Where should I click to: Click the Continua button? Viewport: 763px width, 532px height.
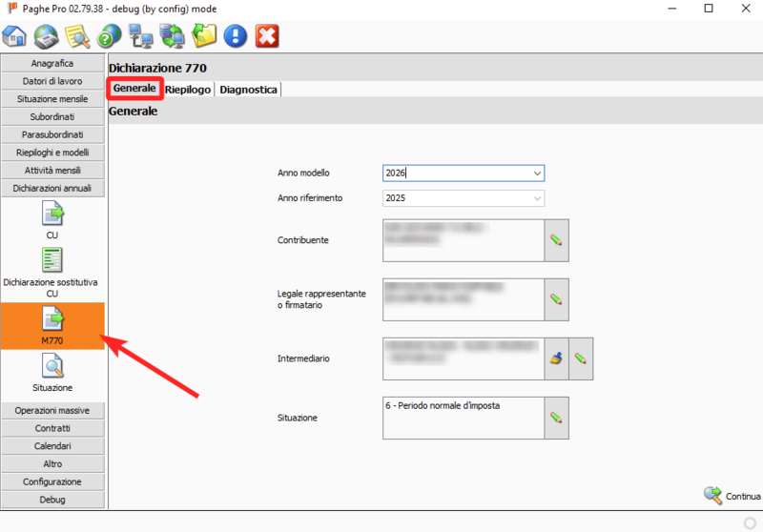(x=732, y=496)
